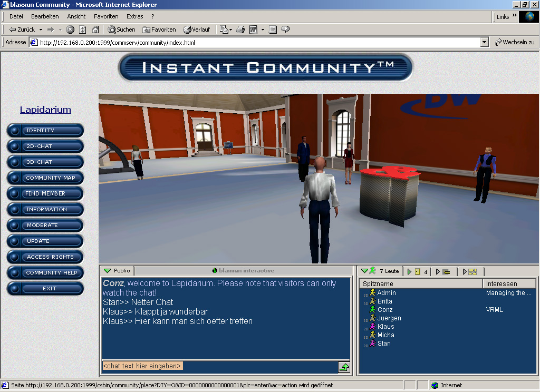Click the Stop loading toolbar icon

point(70,30)
